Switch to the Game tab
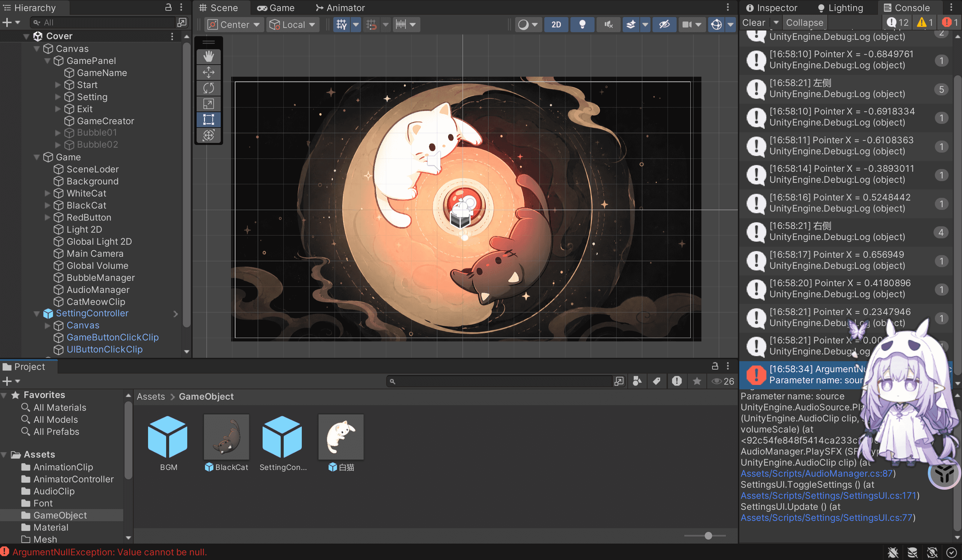The height and width of the screenshot is (560, 962). (x=276, y=8)
